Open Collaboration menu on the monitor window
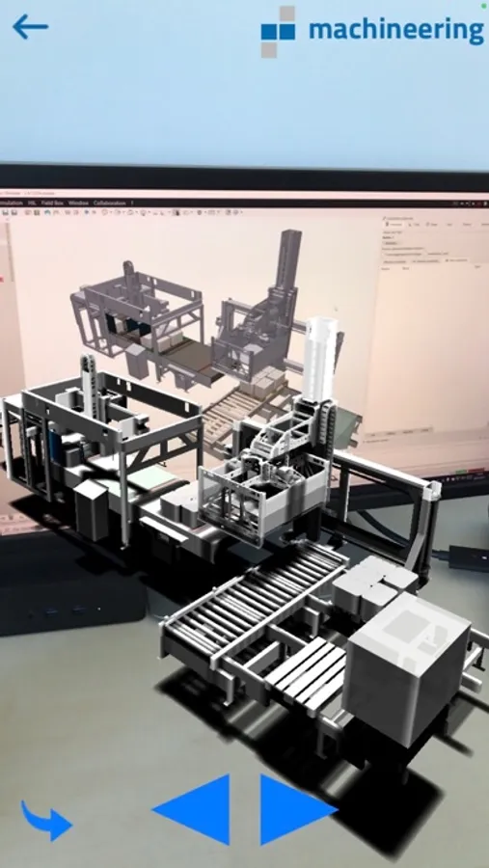Screen dimensions: 489x868 pos(109,203)
